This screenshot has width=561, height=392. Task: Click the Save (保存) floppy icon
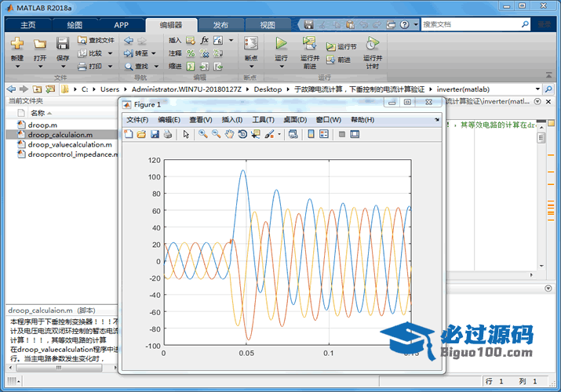click(63, 44)
